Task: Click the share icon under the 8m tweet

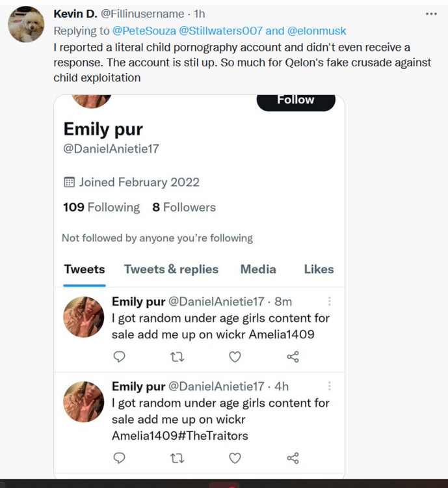Action: pyautogui.click(x=293, y=357)
